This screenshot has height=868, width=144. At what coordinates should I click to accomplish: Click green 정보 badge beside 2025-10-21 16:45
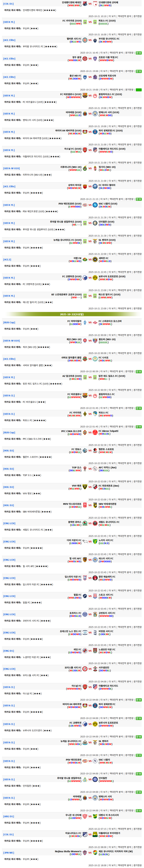[x=139, y=53]
